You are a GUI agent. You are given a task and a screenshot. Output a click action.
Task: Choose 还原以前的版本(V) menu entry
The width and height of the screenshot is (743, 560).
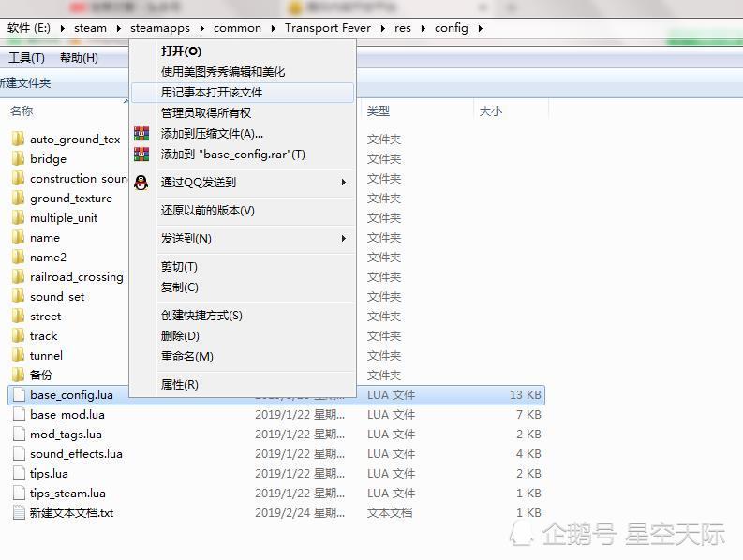(243, 211)
